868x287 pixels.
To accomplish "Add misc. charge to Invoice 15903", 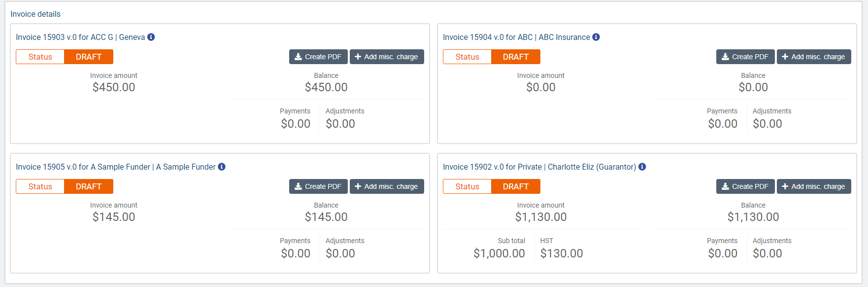I will (x=387, y=57).
